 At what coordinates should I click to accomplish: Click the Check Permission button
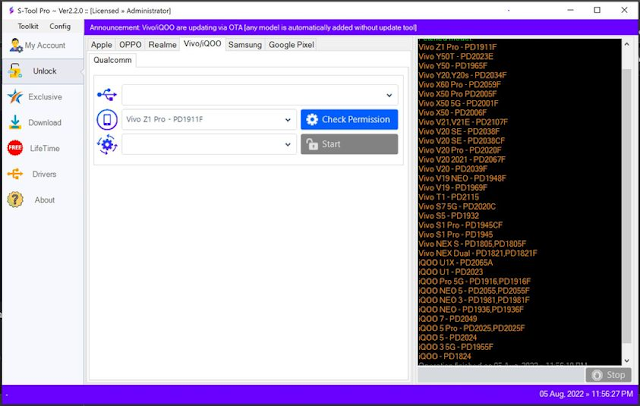click(x=349, y=120)
